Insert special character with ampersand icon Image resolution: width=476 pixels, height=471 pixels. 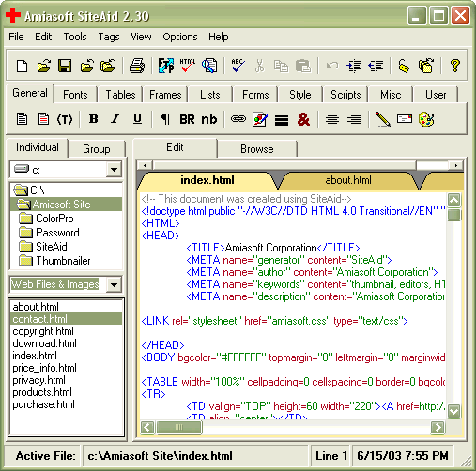coord(303,119)
